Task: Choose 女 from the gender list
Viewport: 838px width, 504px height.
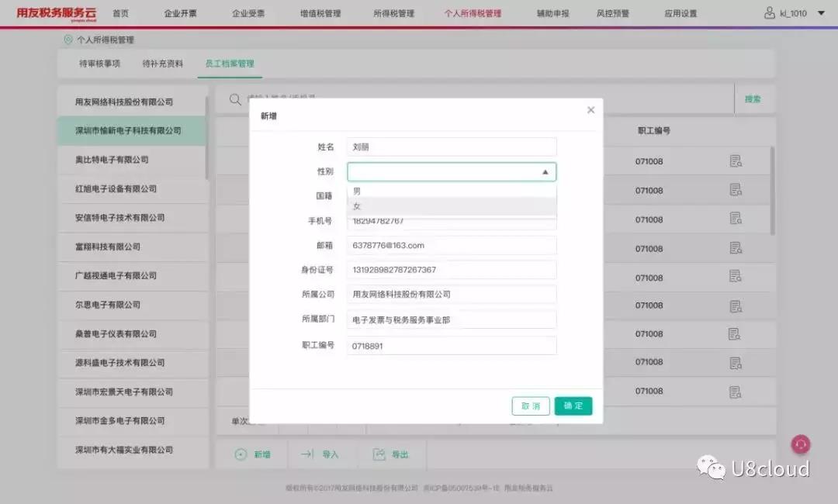Action: [452, 206]
